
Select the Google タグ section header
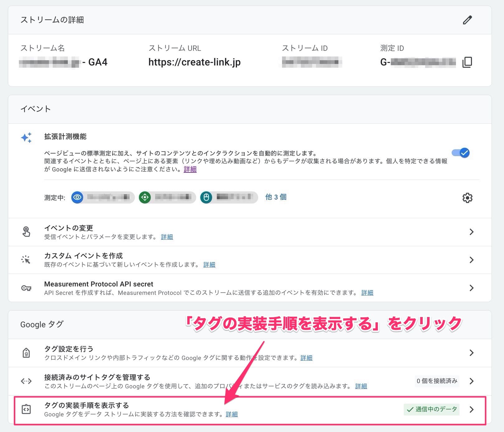(x=42, y=324)
